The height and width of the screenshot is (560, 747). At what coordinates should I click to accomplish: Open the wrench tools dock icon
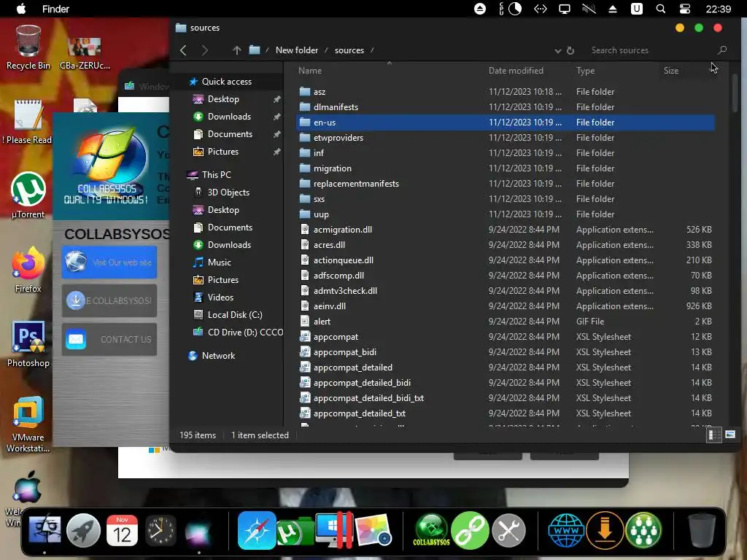click(x=508, y=530)
